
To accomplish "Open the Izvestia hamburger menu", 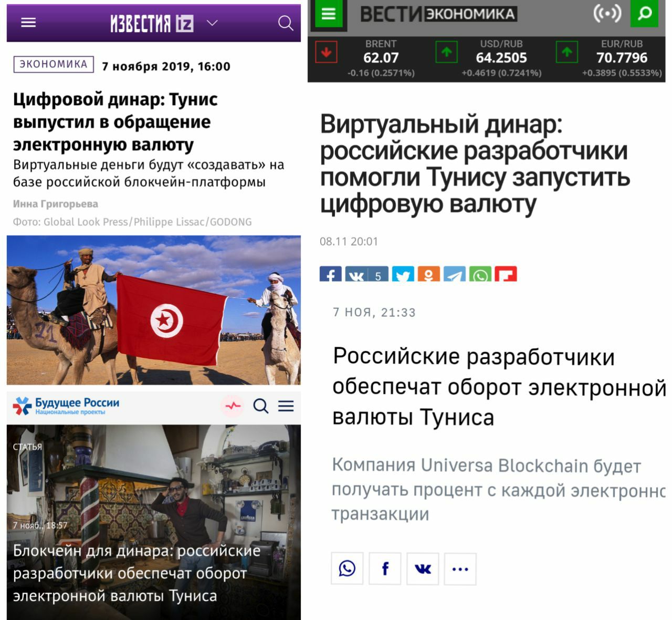I will tap(28, 23).
